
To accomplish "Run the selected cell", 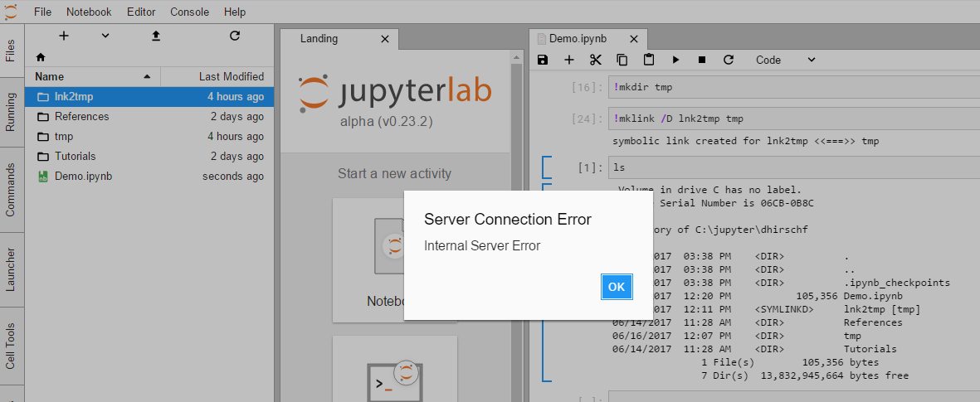I will point(675,60).
